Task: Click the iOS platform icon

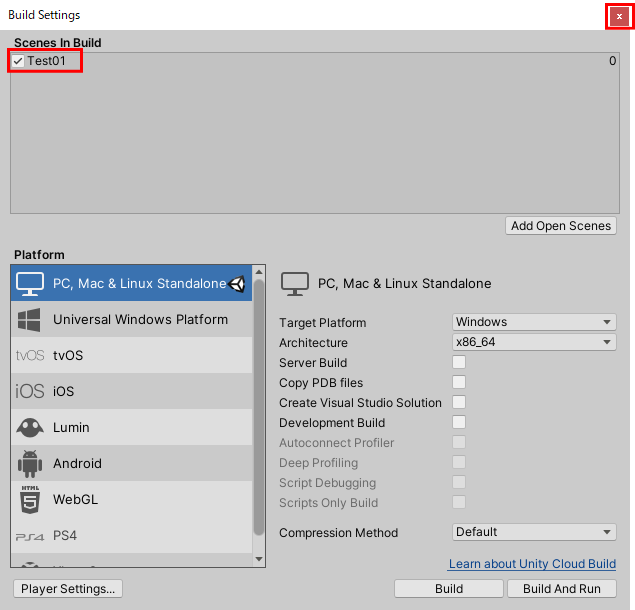Action: pos(30,391)
